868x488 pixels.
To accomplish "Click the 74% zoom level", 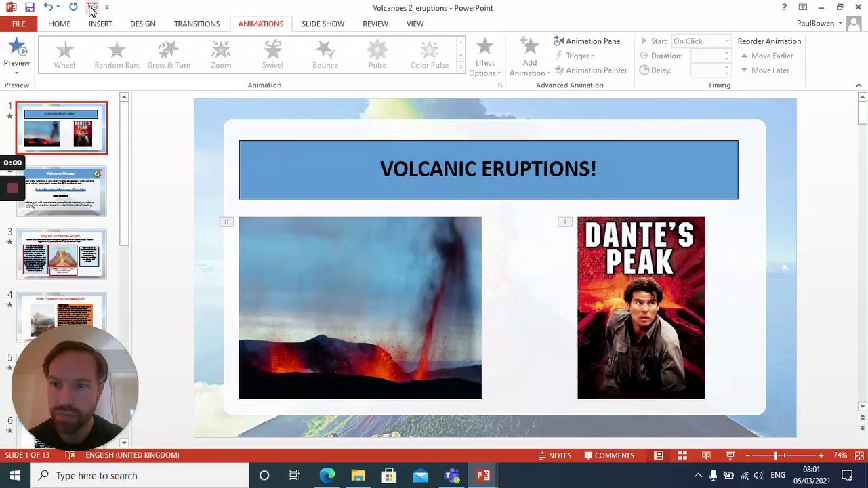I will tap(840, 455).
